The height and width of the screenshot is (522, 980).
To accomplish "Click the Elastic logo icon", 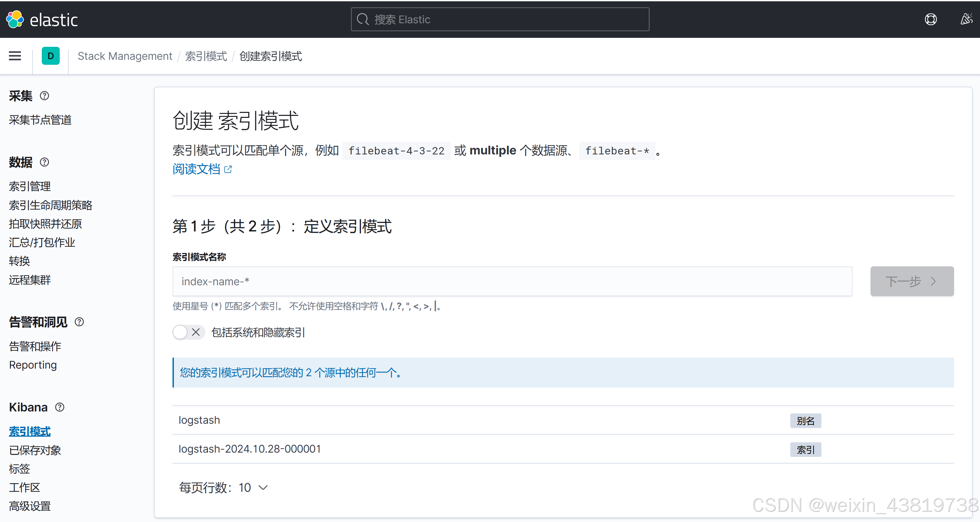I will point(15,19).
